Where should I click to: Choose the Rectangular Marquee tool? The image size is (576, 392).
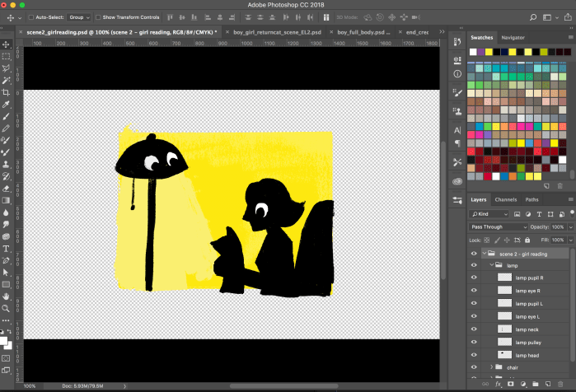pyautogui.click(x=6, y=56)
